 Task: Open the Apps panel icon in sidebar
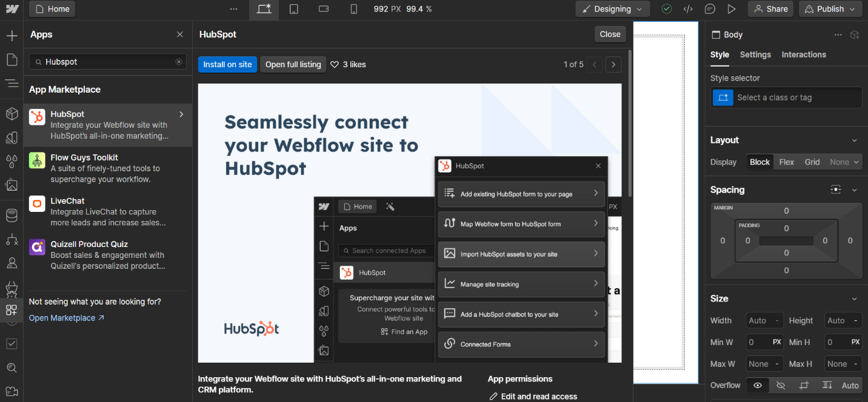click(12, 310)
